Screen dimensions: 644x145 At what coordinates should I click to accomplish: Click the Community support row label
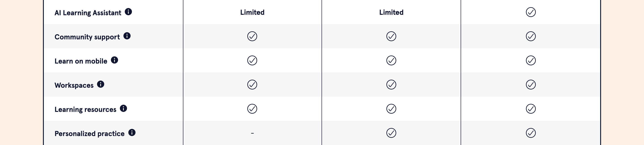87,37
